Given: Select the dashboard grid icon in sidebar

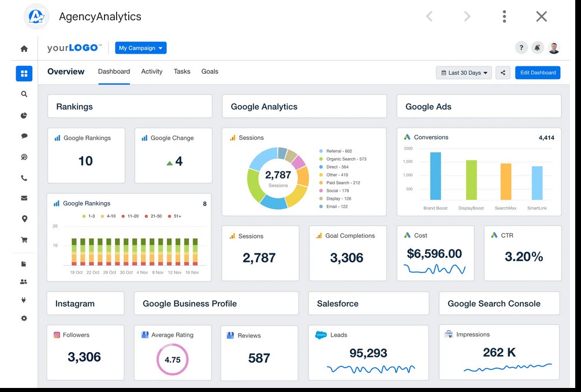Looking at the screenshot, I should pos(24,73).
